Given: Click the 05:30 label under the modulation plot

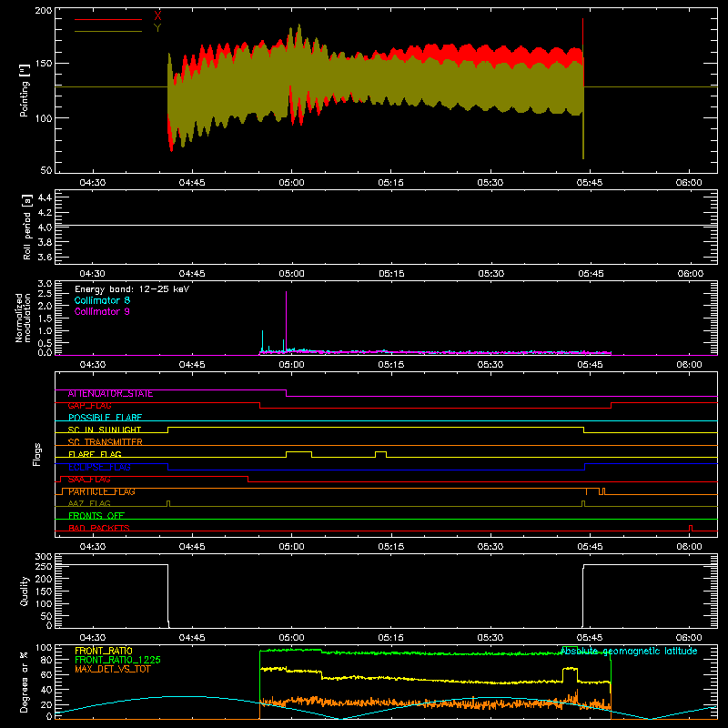Looking at the screenshot, I should (x=490, y=365).
